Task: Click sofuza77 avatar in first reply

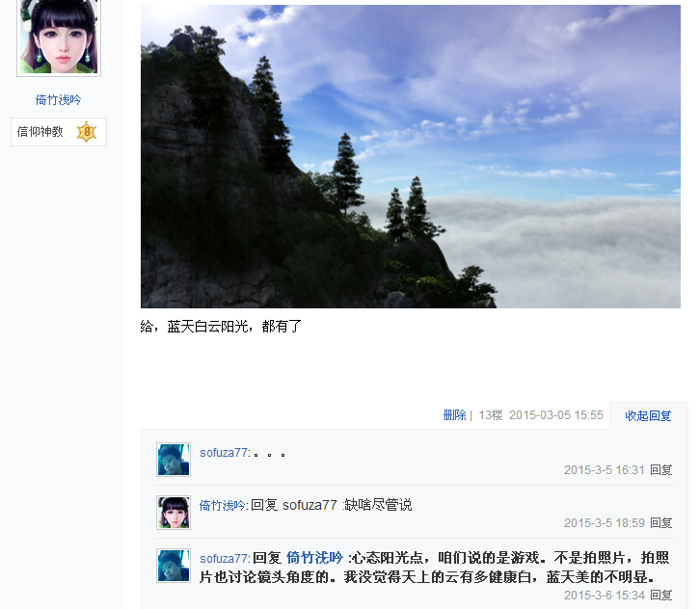Action: (x=174, y=460)
